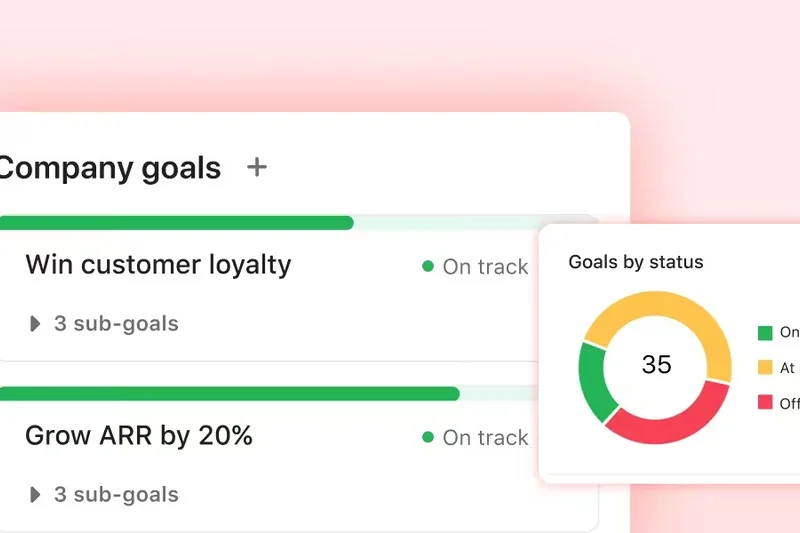The height and width of the screenshot is (533, 800).
Task: Click the plus icon beside Company goals
Action: tap(257, 167)
